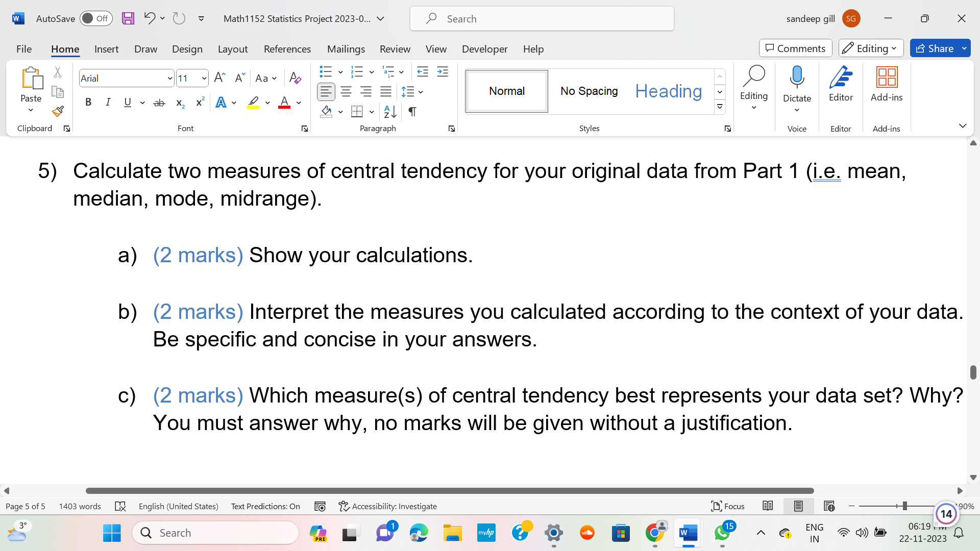Apply bold formatting
Screen dimensions: 980x551
click(88, 102)
